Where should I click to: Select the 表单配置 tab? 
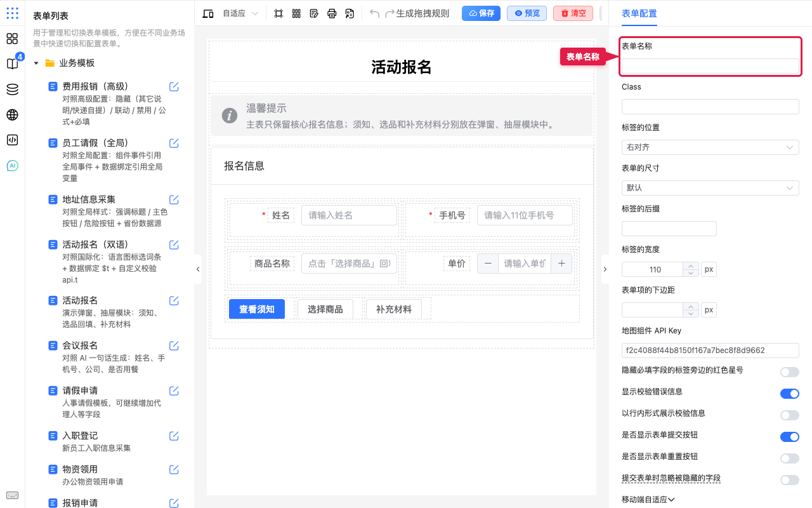[x=639, y=13]
